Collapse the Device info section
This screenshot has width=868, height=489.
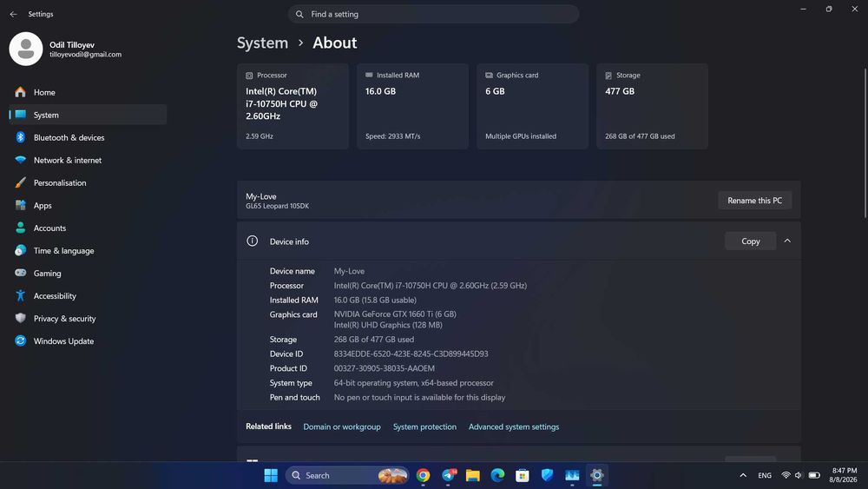click(787, 241)
